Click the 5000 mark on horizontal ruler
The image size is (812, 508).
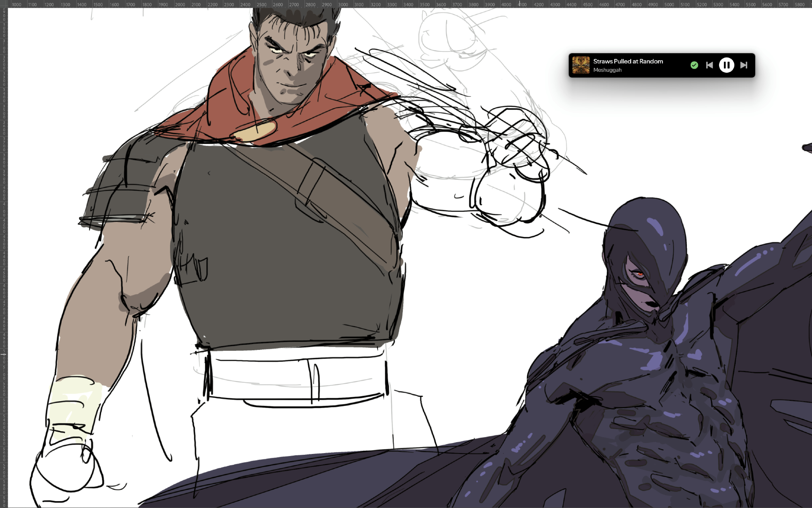point(669,4)
